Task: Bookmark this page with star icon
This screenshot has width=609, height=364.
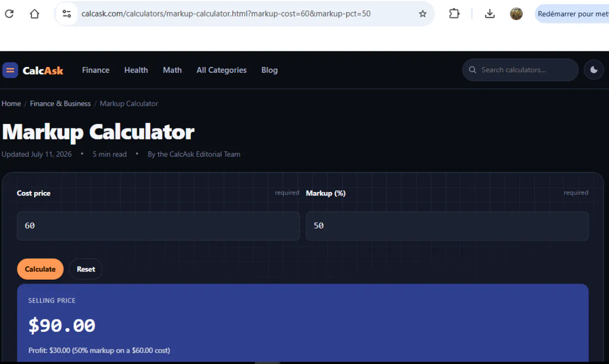Action: (x=422, y=14)
